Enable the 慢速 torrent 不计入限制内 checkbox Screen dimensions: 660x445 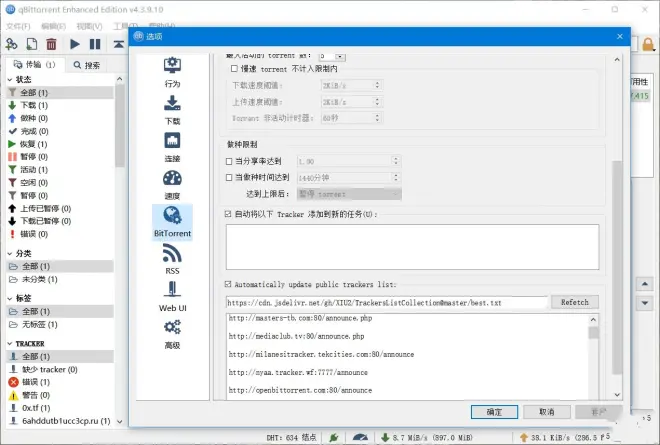[x=234, y=69]
